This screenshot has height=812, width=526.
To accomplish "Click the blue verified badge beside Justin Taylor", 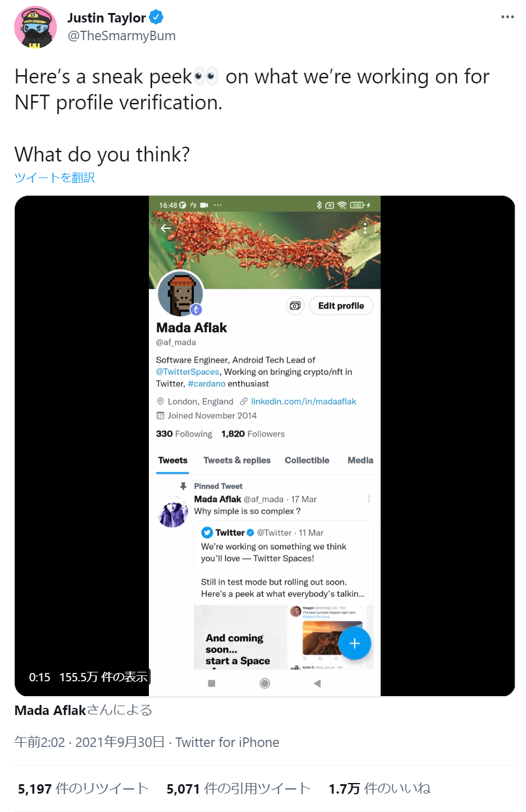I will (156, 18).
